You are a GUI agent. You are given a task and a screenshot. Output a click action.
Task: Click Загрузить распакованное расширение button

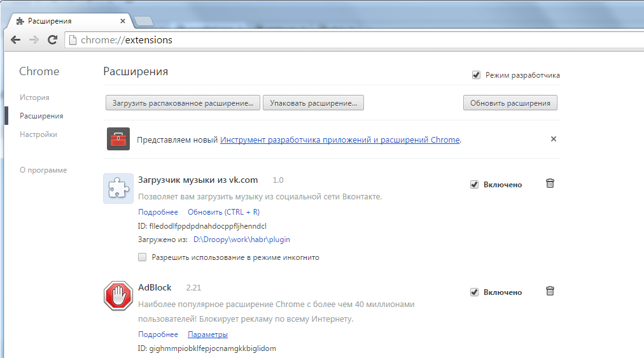(x=183, y=103)
